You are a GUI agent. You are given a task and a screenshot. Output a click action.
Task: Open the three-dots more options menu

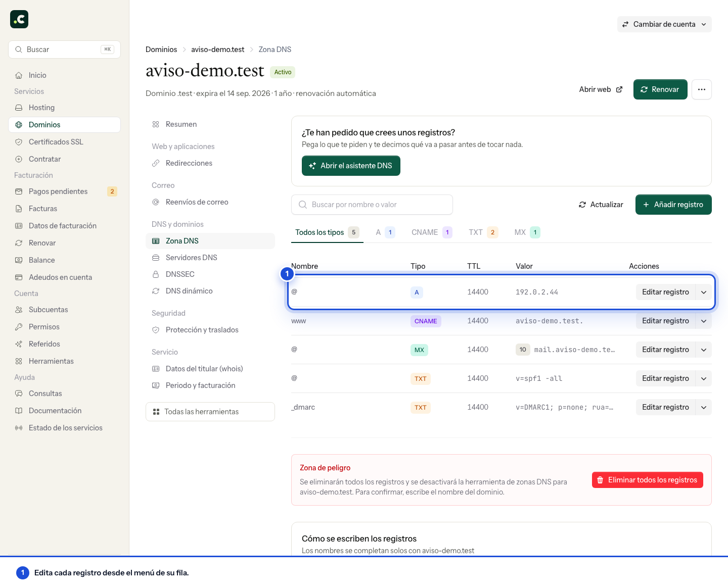click(x=702, y=89)
